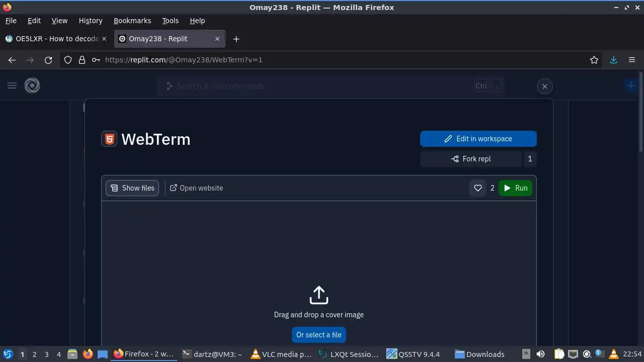
Task: Open the LXQt start menu
Action: coord(8,354)
